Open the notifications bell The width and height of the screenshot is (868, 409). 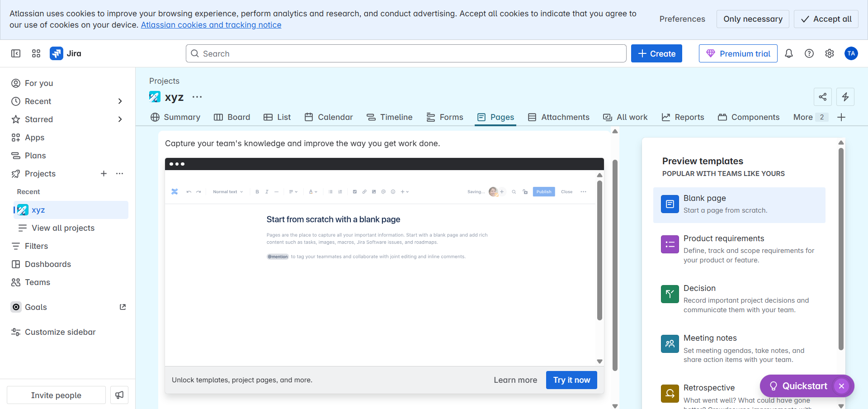[789, 53]
